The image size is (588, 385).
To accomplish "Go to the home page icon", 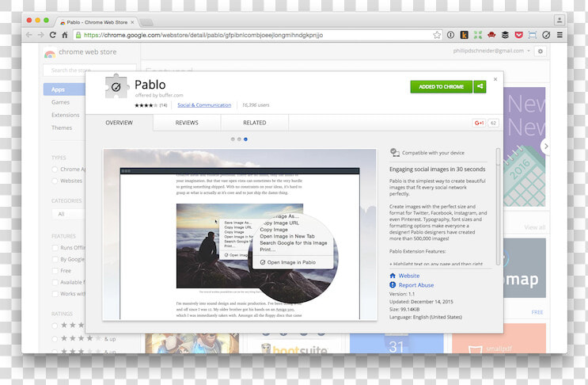I will point(65,35).
